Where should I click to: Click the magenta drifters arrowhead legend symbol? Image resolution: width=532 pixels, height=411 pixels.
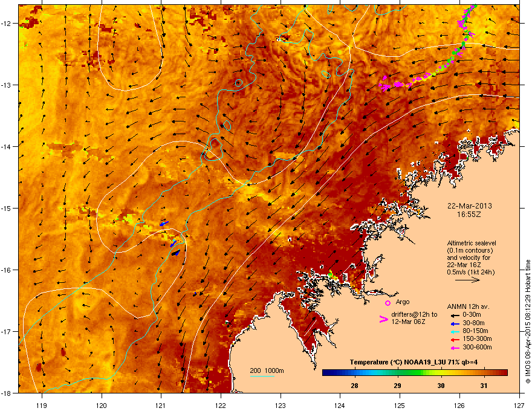click(x=383, y=319)
